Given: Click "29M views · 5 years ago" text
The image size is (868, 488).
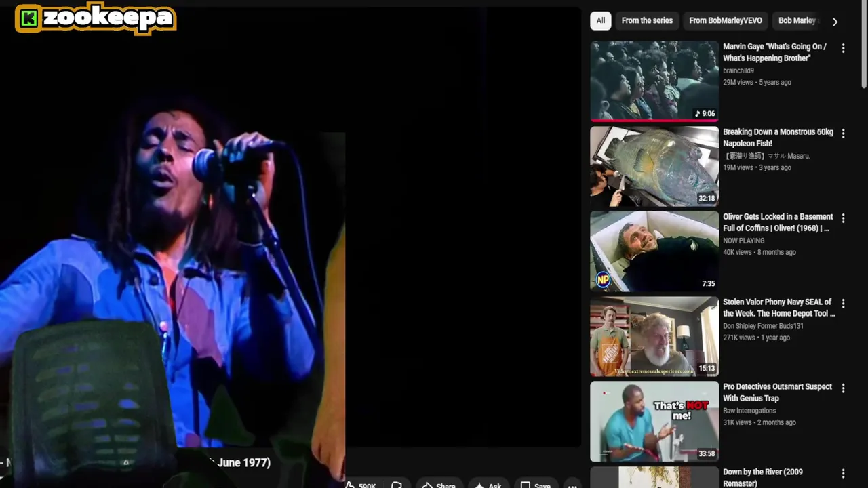Looking at the screenshot, I should 757,82.
